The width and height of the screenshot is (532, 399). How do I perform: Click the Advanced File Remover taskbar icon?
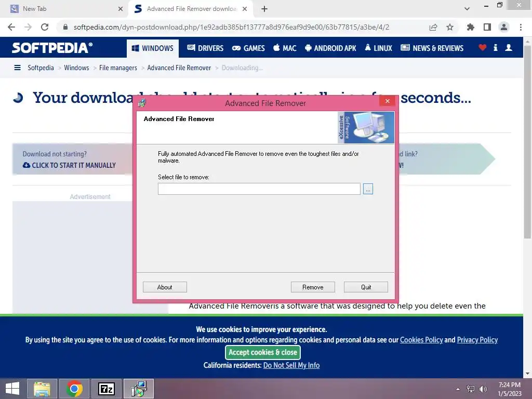(x=139, y=389)
